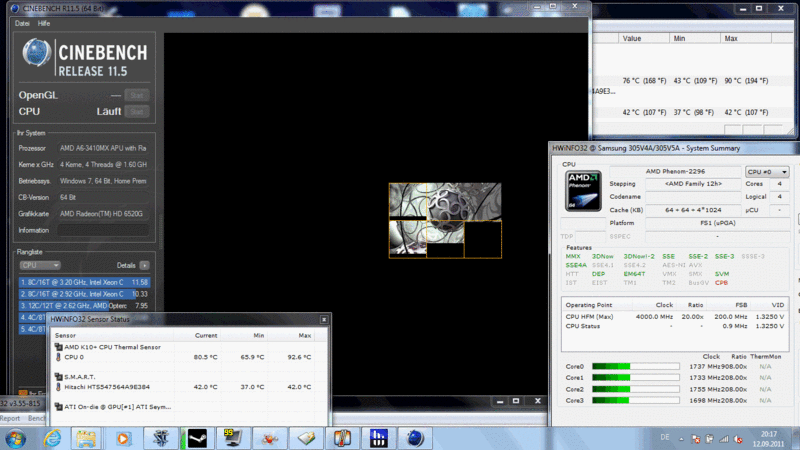800x450 pixels.
Task: Click the Sensor column header in Sensor Status
Action: (65, 335)
